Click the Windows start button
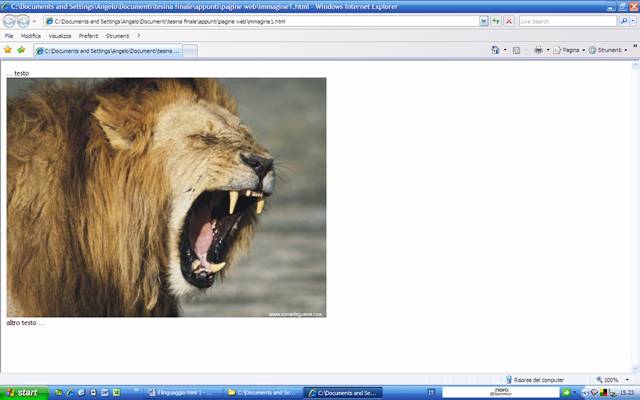Screen dimensions: 640x400 pyautogui.click(x=22, y=393)
